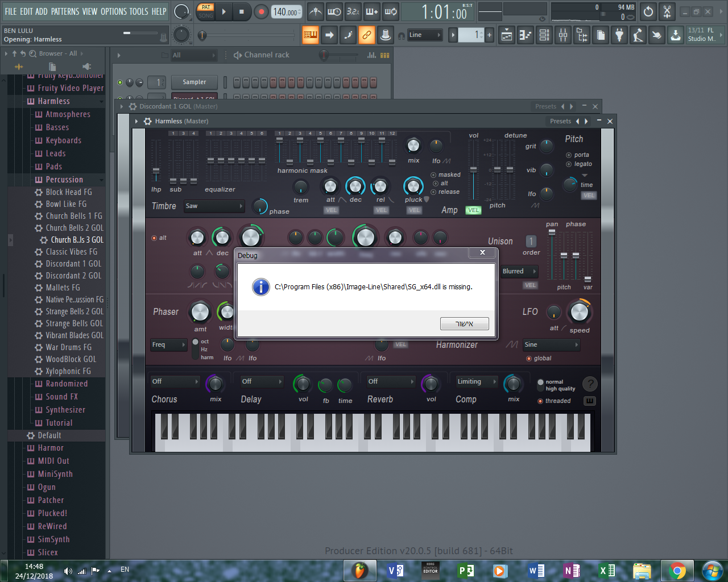The width and height of the screenshot is (728, 582).
Task: Open the Comp Limiting dropdown
Action: [477, 381]
